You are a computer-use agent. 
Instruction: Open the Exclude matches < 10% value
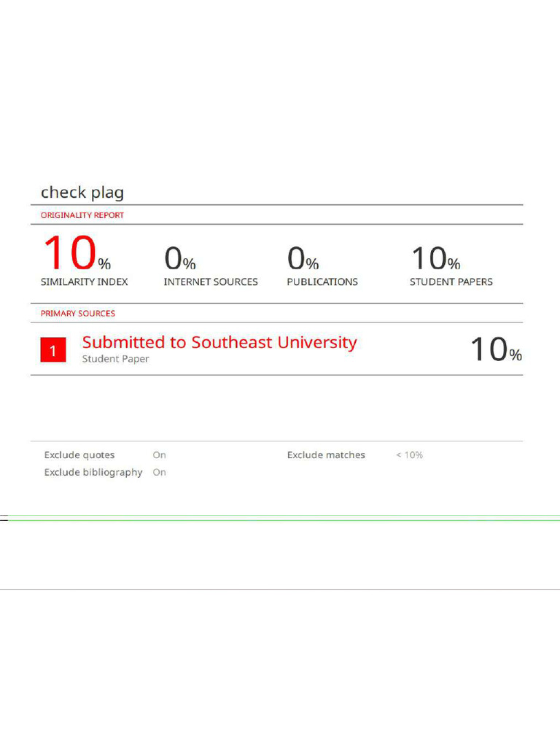409,455
